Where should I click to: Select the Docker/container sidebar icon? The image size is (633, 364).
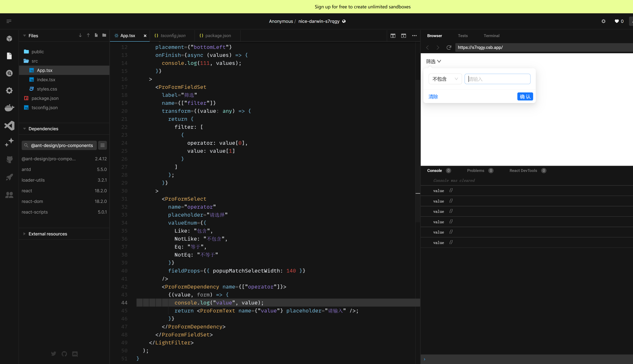(x=9, y=108)
